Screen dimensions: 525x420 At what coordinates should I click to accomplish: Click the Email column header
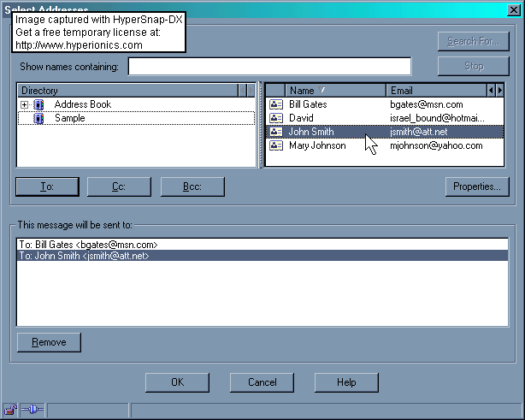[x=436, y=91]
